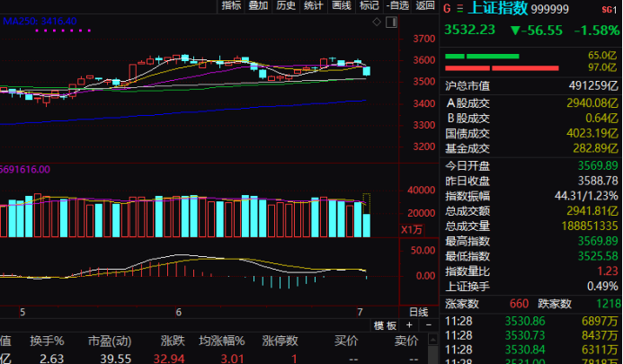Zoom in the chart with plus button
The image size is (623, 364).
pyautogui.click(x=409, y=325)
